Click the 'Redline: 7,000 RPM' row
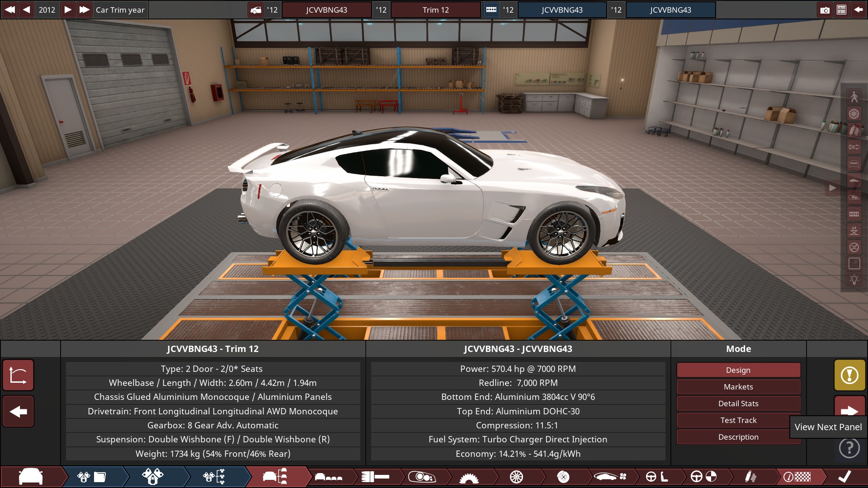The width and height of the screenshot is (868, 488). (518, 383)
